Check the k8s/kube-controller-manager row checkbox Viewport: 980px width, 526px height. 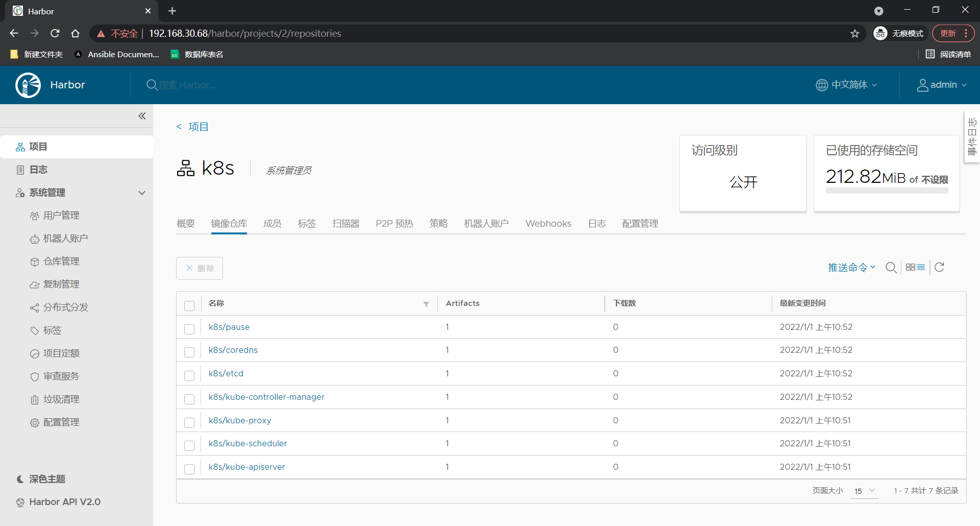pos(189,399)
